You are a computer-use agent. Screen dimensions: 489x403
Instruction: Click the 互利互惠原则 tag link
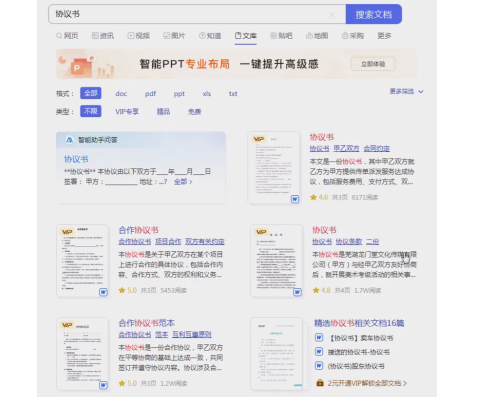click(192, 334)
